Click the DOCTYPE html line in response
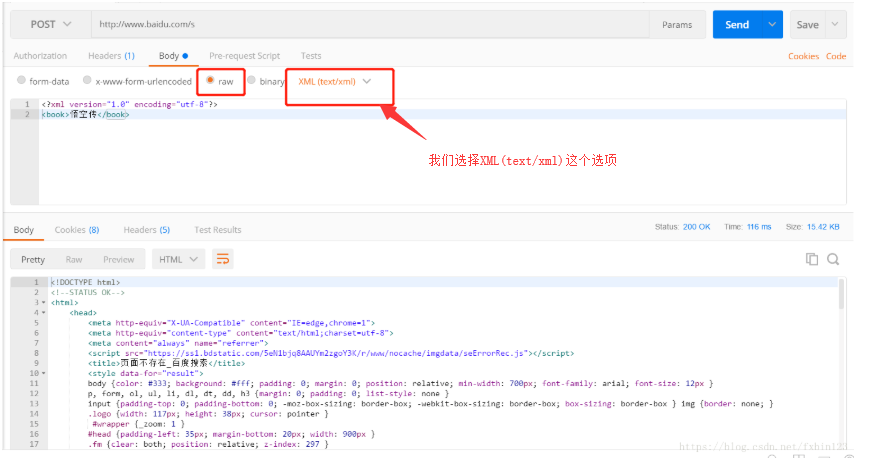 (x=85, y=282)
